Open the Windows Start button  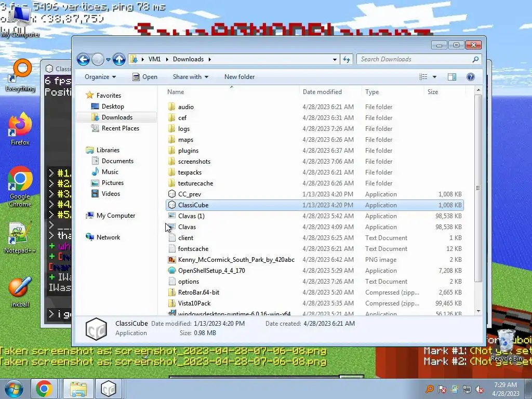(x=13, y=389)
